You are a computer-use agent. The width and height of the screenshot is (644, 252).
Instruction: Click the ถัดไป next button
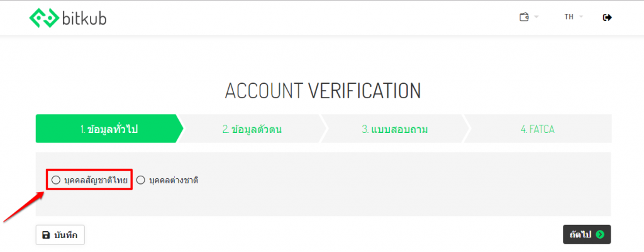(x=586, y=234)
